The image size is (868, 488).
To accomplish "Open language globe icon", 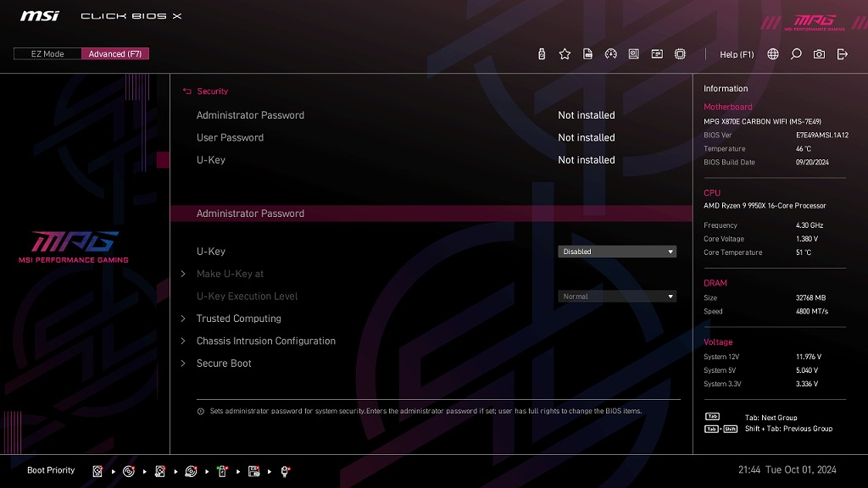I will click(x=773, y=53).
